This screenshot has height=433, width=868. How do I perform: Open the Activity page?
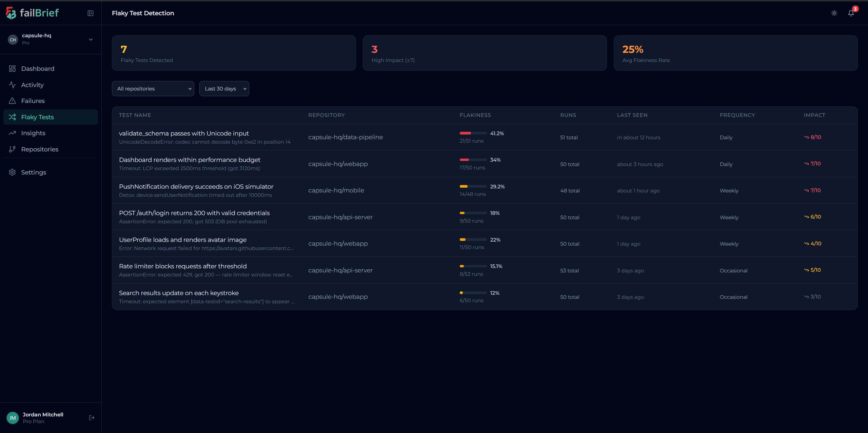coord(51,85)
